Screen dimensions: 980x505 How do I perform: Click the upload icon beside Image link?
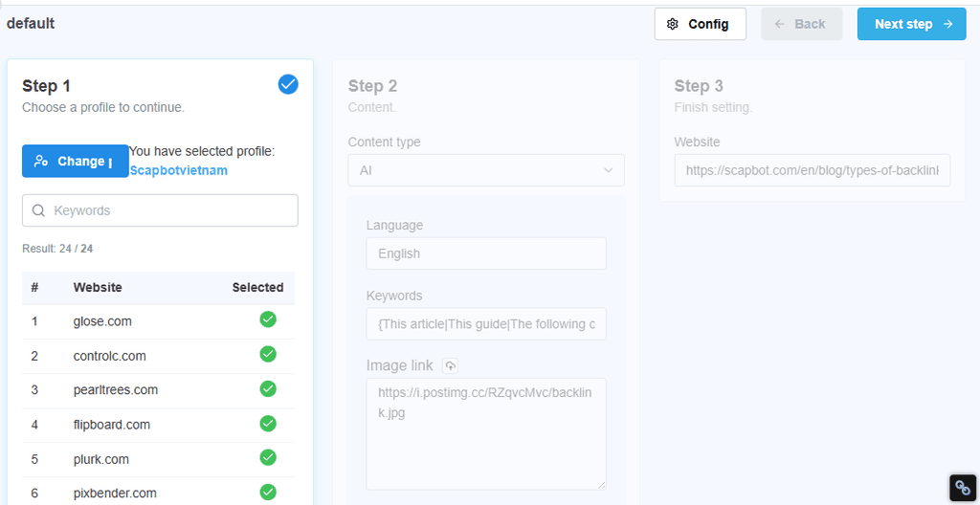[x=451, y=365]
